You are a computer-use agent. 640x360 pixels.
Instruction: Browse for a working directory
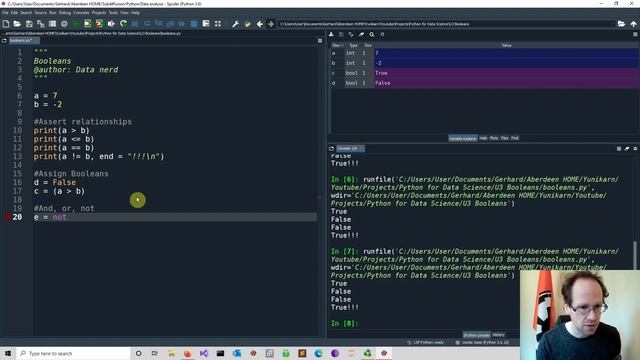click(x=621, y=24)
